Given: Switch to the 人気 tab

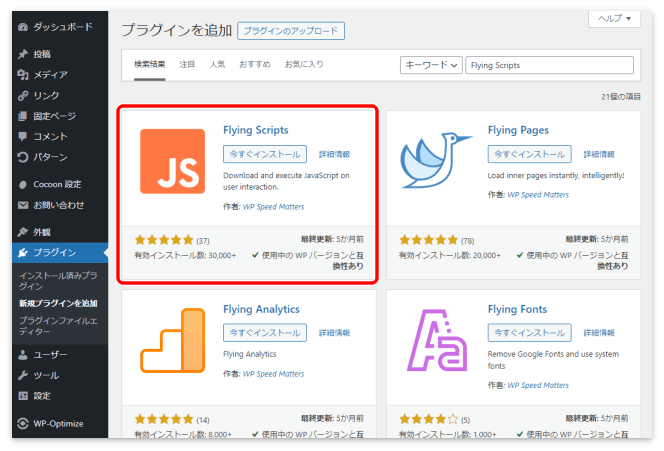Looking at the screenshot, I should [217, 64].
